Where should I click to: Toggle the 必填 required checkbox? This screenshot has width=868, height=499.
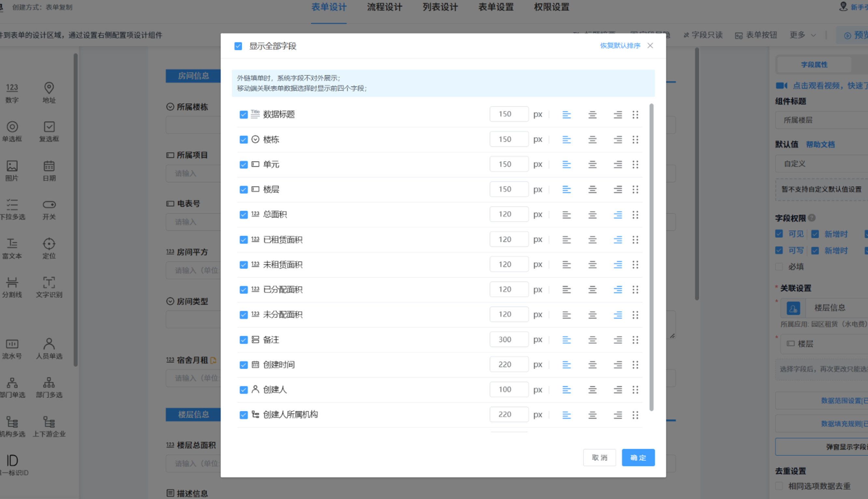779,267
